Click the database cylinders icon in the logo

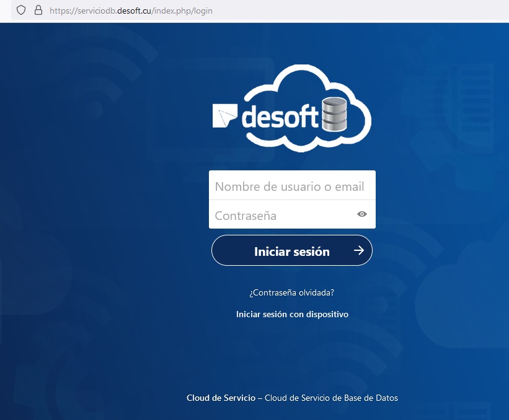(x=335, y=115)
